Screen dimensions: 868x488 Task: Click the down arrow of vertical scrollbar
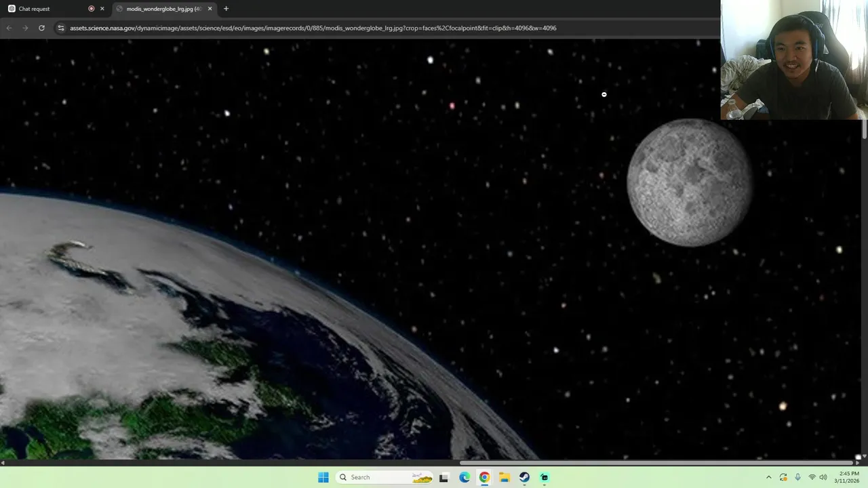pos(864,456)
